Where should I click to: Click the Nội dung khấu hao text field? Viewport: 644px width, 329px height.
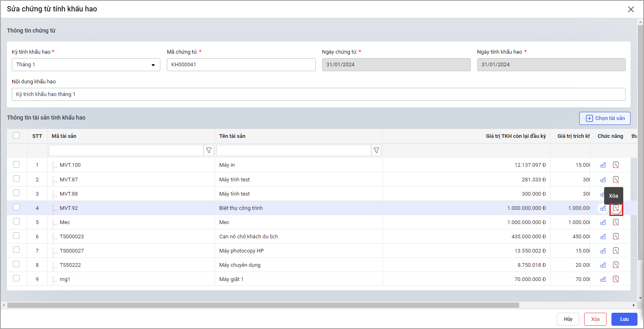click(x=318, y=94)
